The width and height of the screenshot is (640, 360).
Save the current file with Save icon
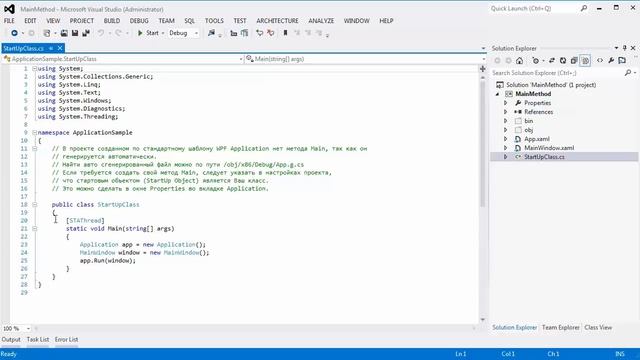click(75, 33)
